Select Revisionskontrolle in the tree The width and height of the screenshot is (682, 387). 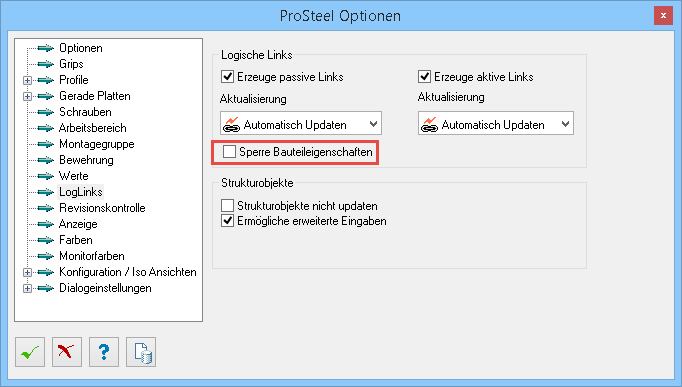tap(102, 208)
